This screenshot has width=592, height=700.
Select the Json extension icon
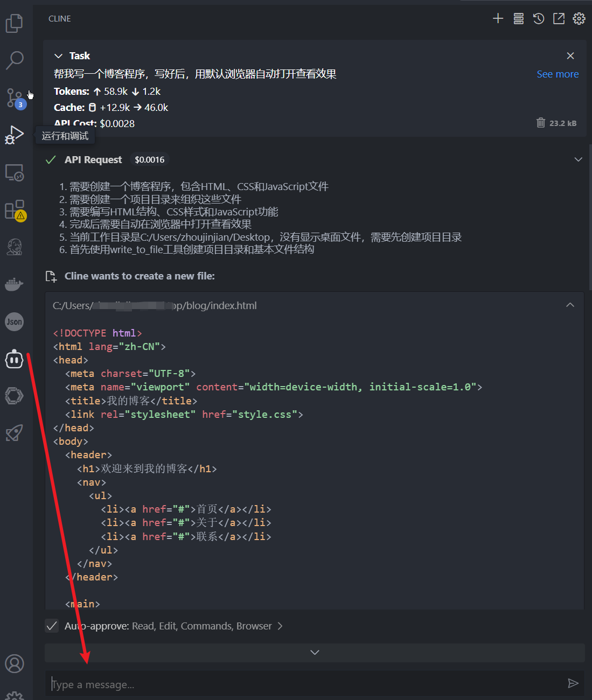coord(14,321)
